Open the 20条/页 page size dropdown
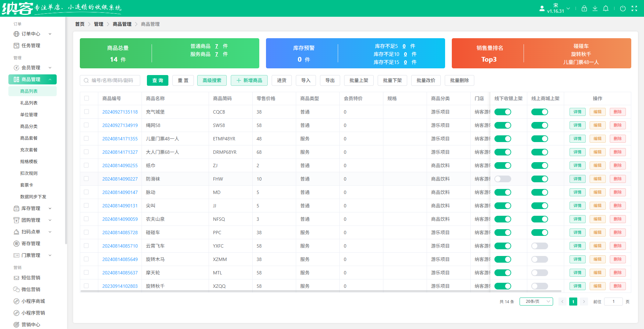Image resolution: width=644 pixels, height=329 pixels. point(536,302)
